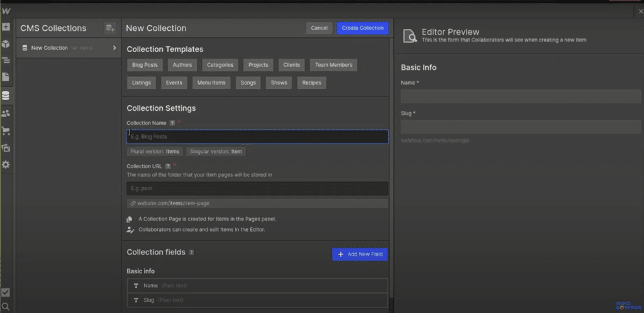Click the Collection Name help icon
Image resolution: width=644 pixels, height=313 pixels.
tap(172, 123)
